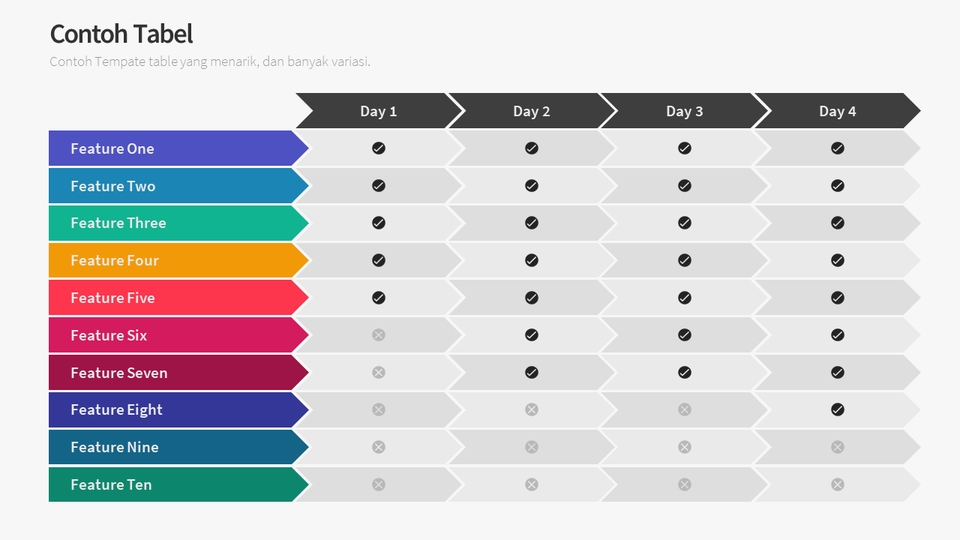This screenshot has height=540, width=960.
Task: Click the X icon for Feature Nine Day 2
Action: tap(531, 447)
